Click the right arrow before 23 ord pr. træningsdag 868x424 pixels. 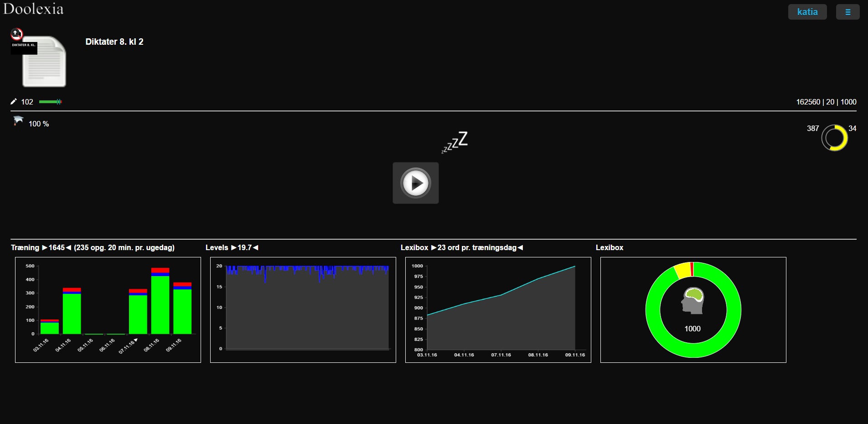click(434, 247)
